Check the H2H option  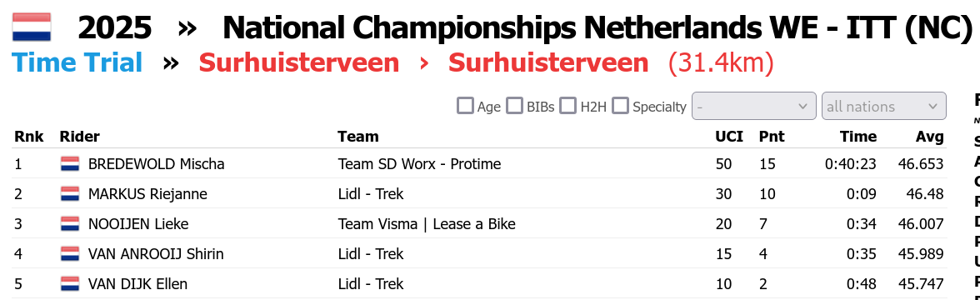[567, 106]
